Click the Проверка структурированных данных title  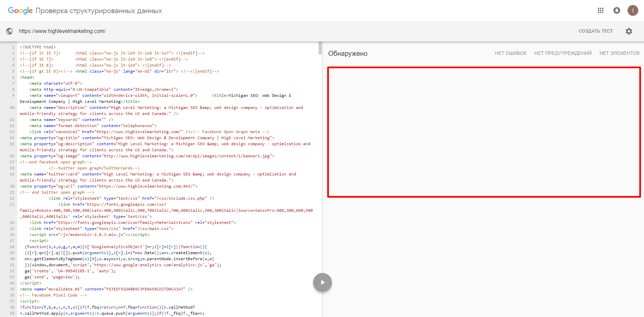click(99, 11)
